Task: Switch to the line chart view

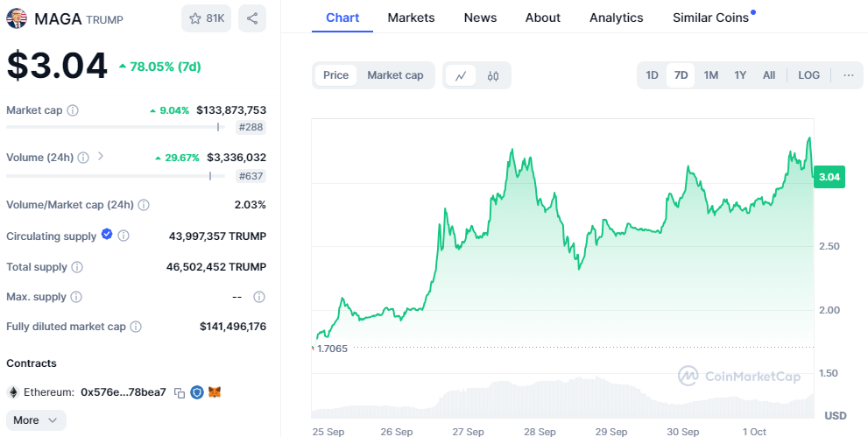Action: coord(461,76)
